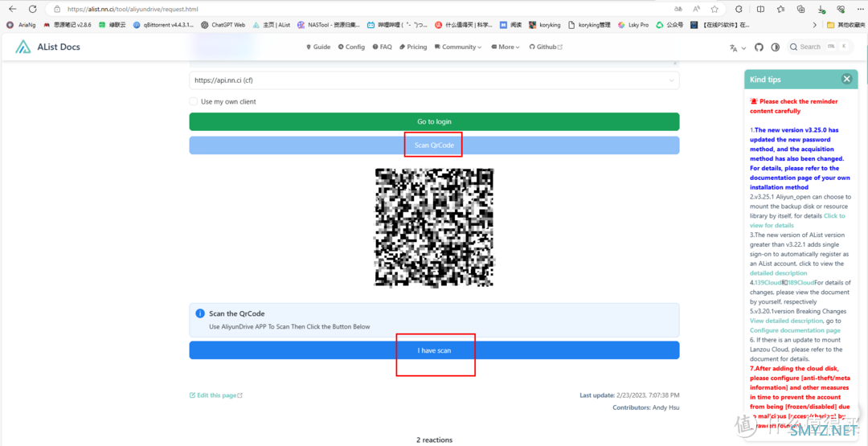Toggle the dark mode contrast icon
The width and height of the screenshot is (868, 446).
(775, 47)
